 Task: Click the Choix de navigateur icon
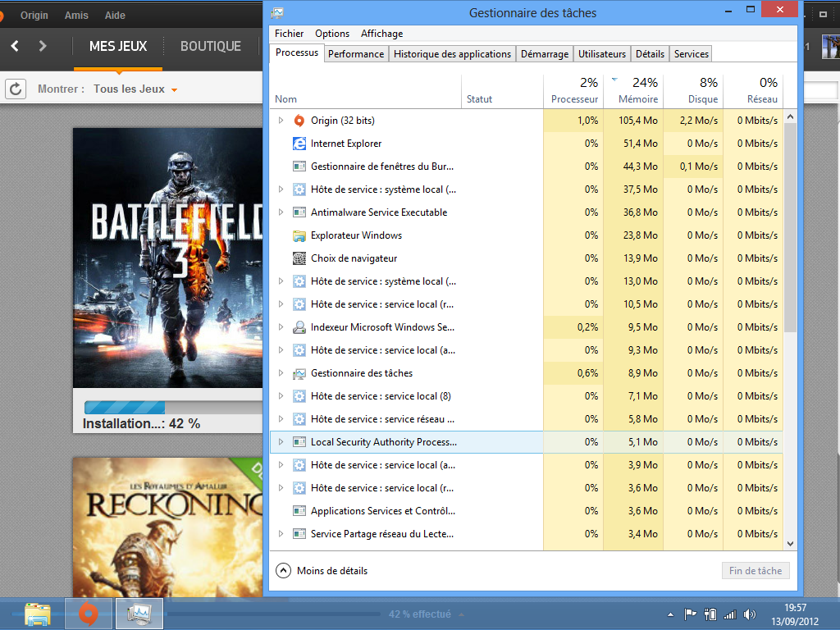click(x=299, y=258)
